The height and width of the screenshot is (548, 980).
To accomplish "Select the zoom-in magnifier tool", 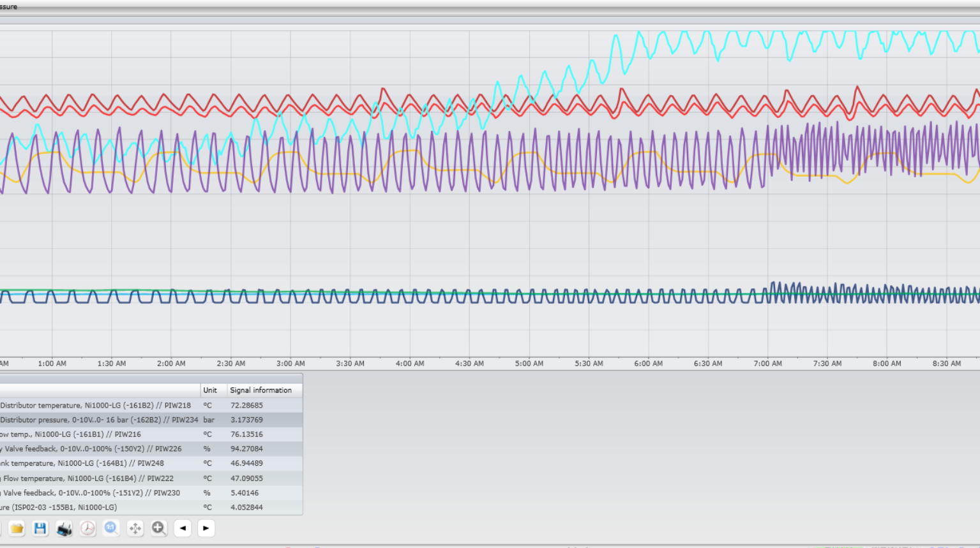I will point(158,528).
